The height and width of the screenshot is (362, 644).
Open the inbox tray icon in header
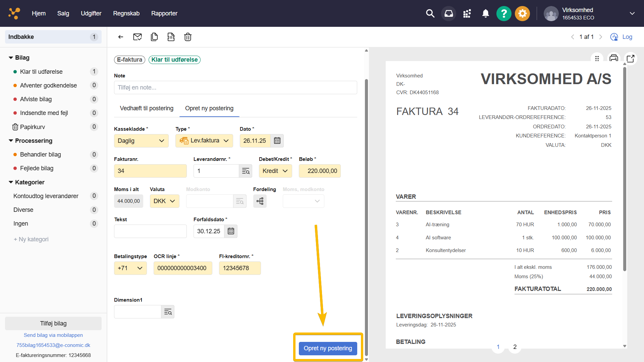click(448, 14)
